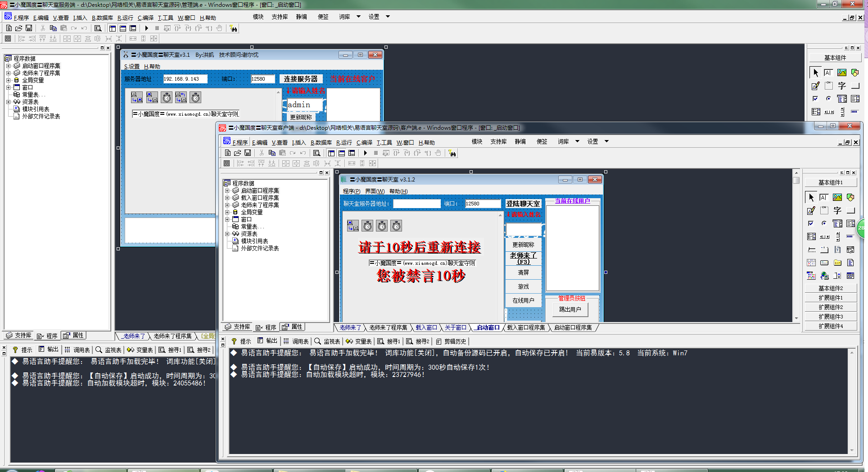Select the pointer tool in client component palette

(x=811, y=197)
